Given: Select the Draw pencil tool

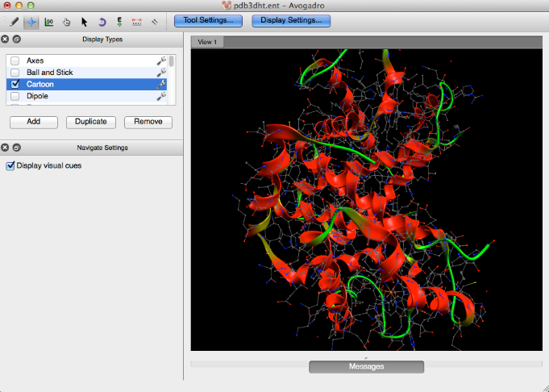Looking at the screenshot, I should pyautogui.click(x=15, y=22).
